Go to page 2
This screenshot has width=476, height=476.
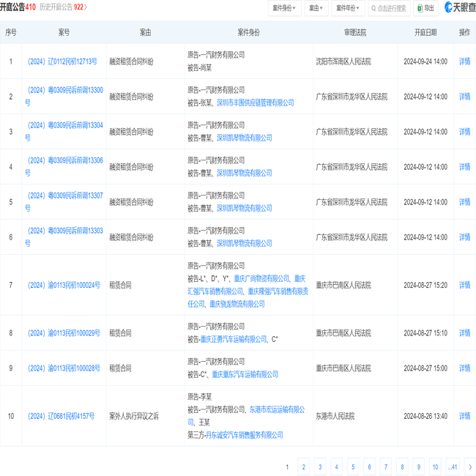click(x=303, y=466)
